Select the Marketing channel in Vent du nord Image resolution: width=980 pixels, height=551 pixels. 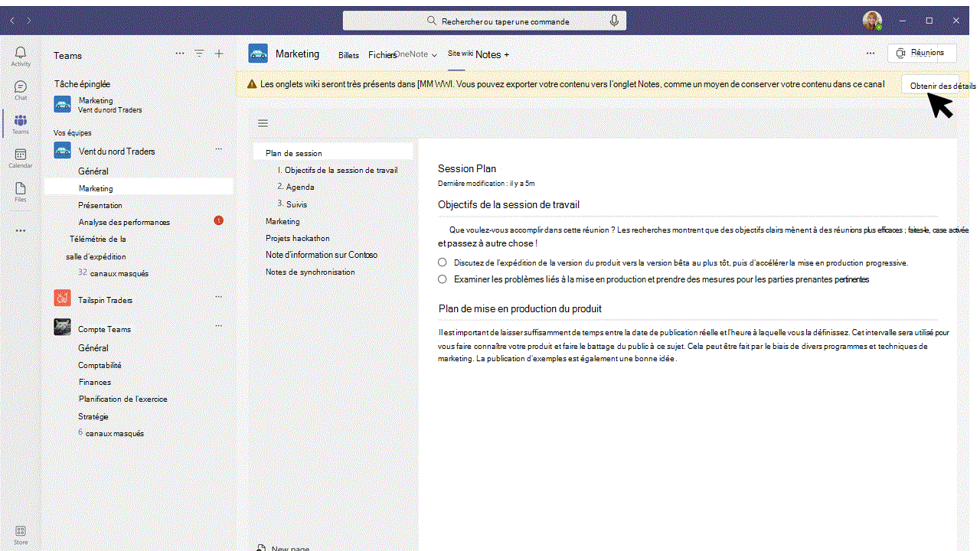(139, 187)
